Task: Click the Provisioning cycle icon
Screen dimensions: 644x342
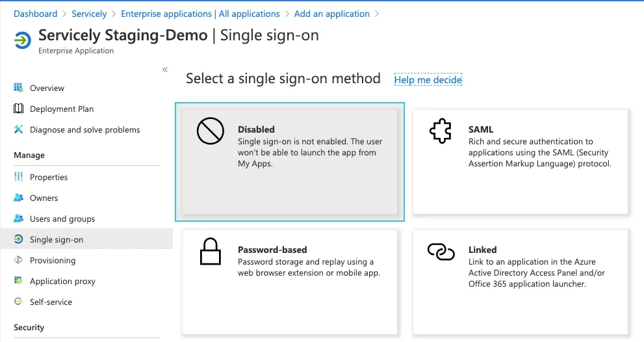Action: coord(18,260)
